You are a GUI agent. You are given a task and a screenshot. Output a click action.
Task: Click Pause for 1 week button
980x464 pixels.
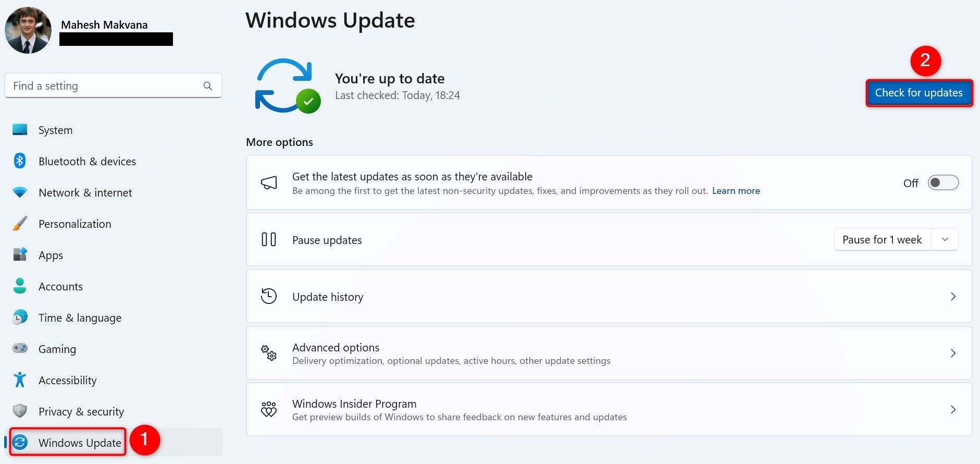(882, 239)
